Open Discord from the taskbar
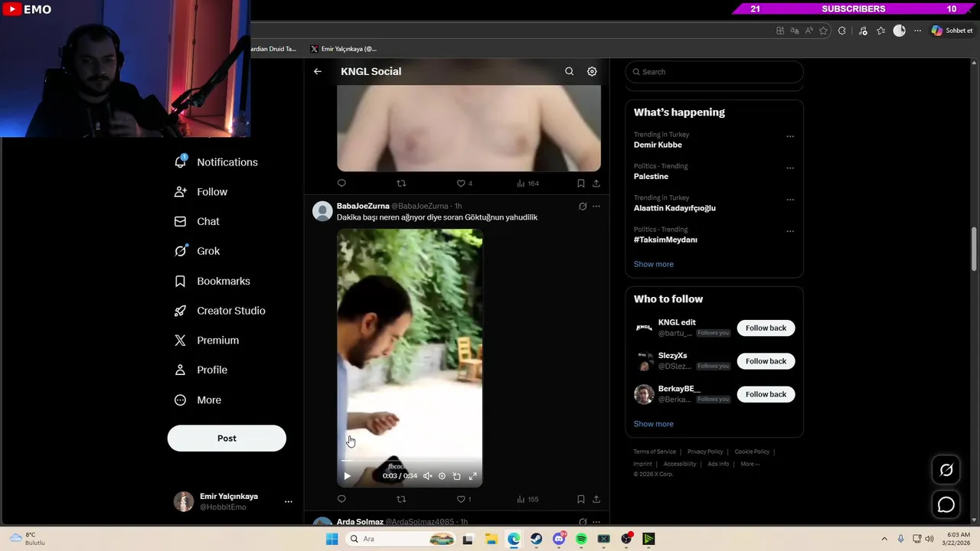Viewport: 980px width, 551px height. coord(559,539)
